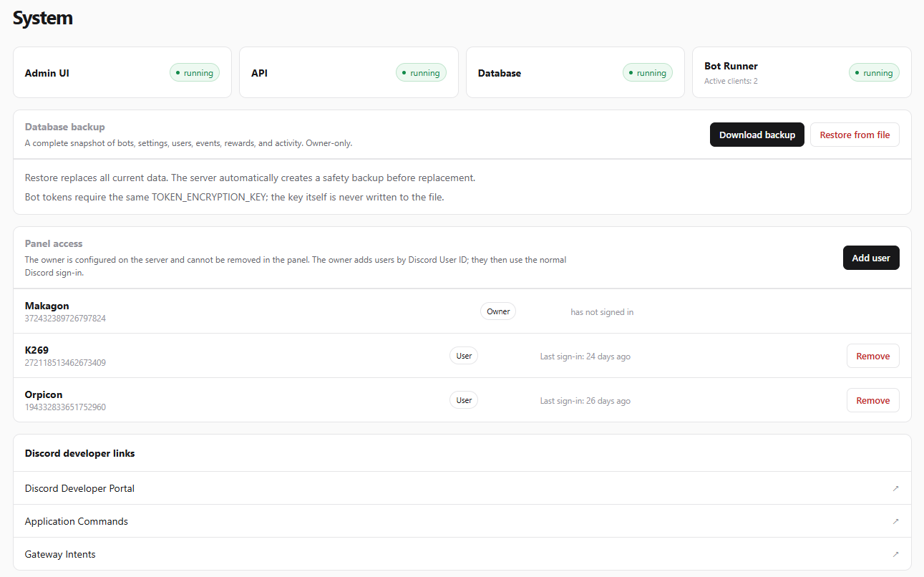Click Restore from file button

coord(855,135)
